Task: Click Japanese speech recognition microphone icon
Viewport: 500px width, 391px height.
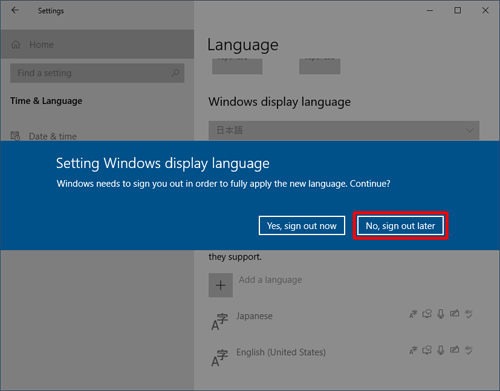Action: [441, 314]
